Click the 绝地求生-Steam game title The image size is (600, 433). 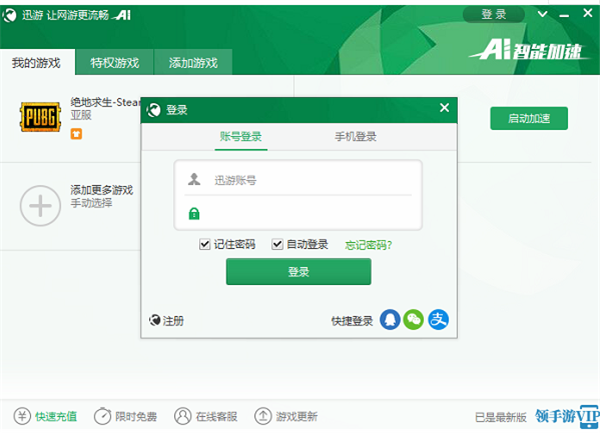coord(105,102)
